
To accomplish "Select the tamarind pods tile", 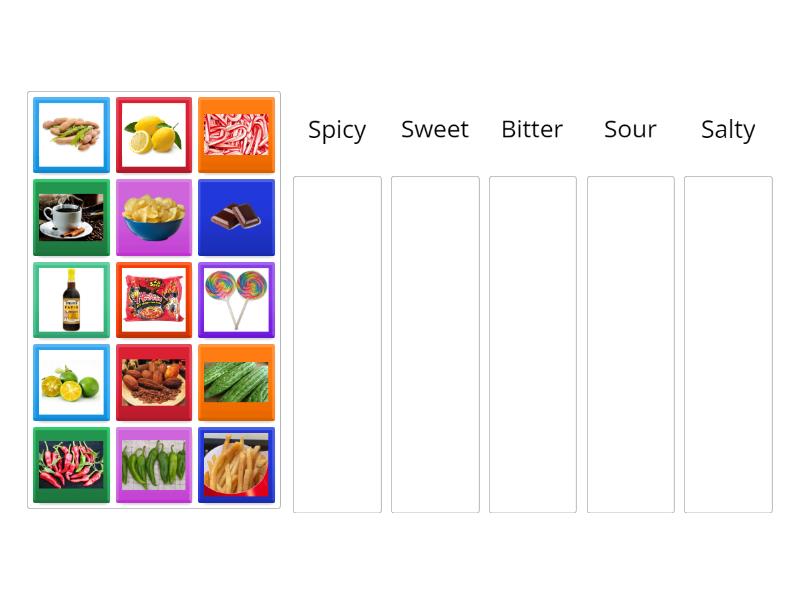I will click(x=70, y=135).
